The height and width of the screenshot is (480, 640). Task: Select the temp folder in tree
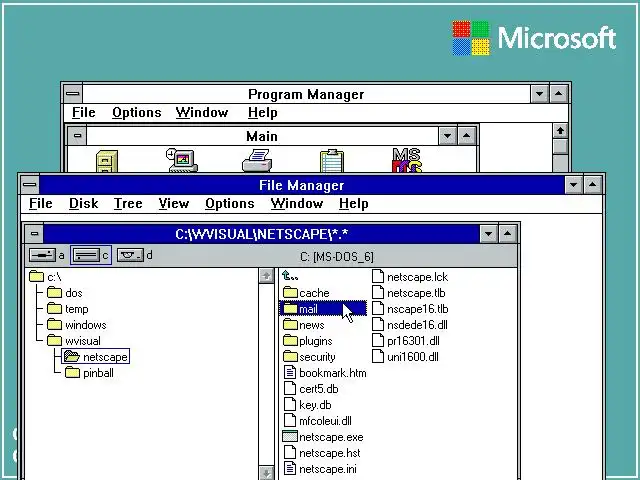tap(67, 309)
